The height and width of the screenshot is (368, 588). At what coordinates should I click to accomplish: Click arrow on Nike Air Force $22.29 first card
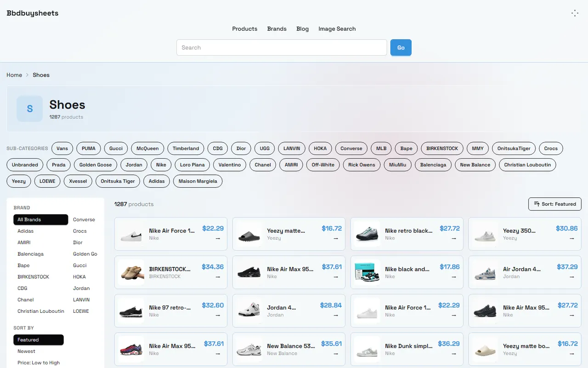coord(218,238)
